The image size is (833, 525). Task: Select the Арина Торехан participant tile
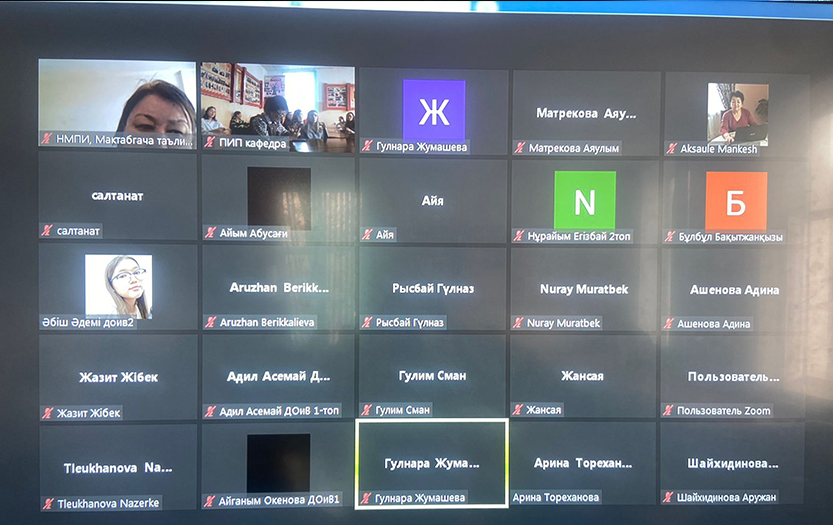(583, 464)
